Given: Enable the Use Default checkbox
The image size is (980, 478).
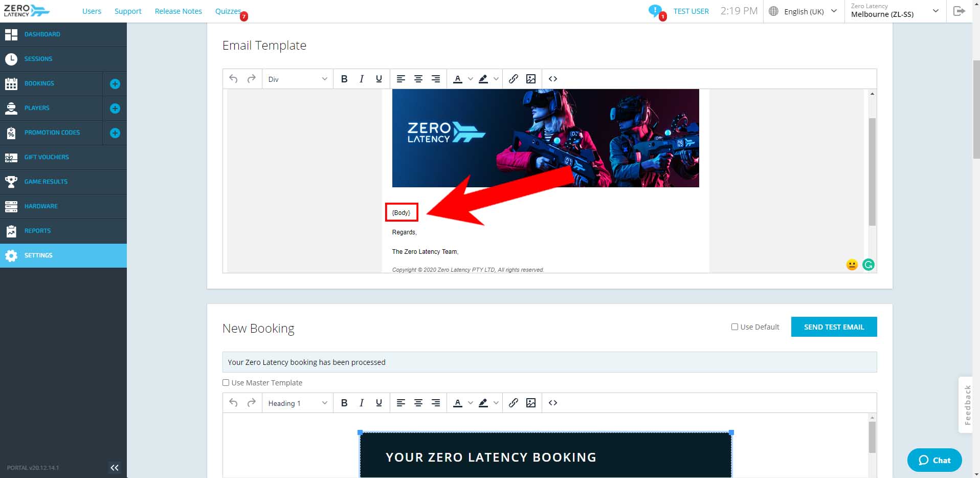Looking at the screenshot, I should coord(734,327).
